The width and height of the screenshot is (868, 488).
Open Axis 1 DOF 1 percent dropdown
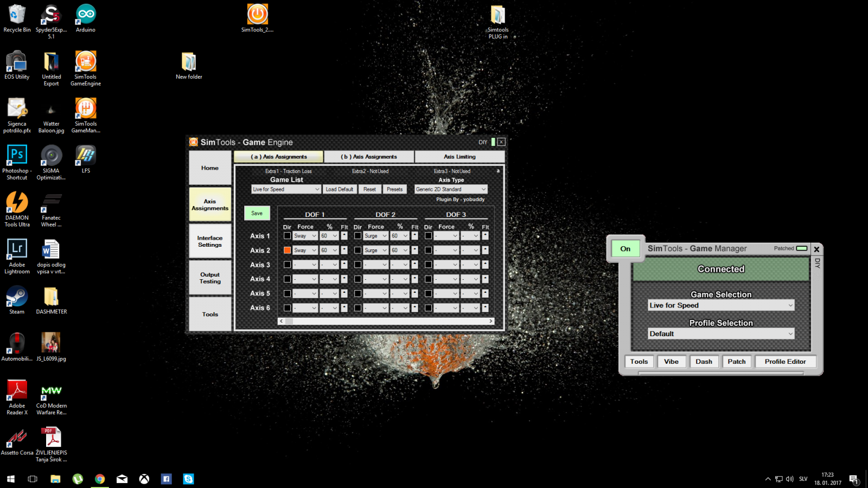[329, 236]
